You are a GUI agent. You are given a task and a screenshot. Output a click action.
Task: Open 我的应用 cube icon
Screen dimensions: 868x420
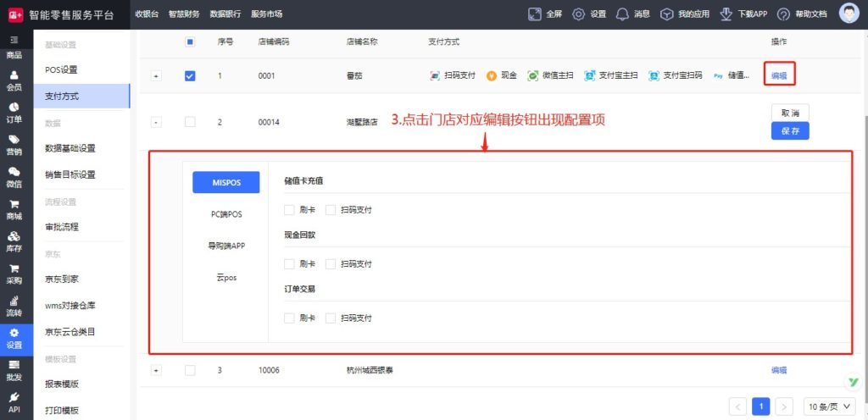click(667, 14)
